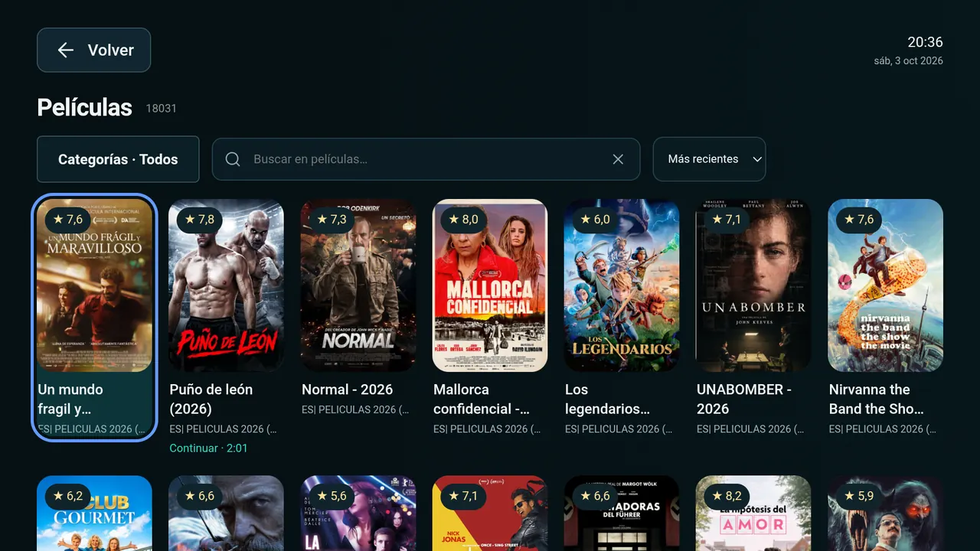This screenshot has height=551, width=980.
Task: Click the 8,2 star rating badge
Action: coord(726,496)
